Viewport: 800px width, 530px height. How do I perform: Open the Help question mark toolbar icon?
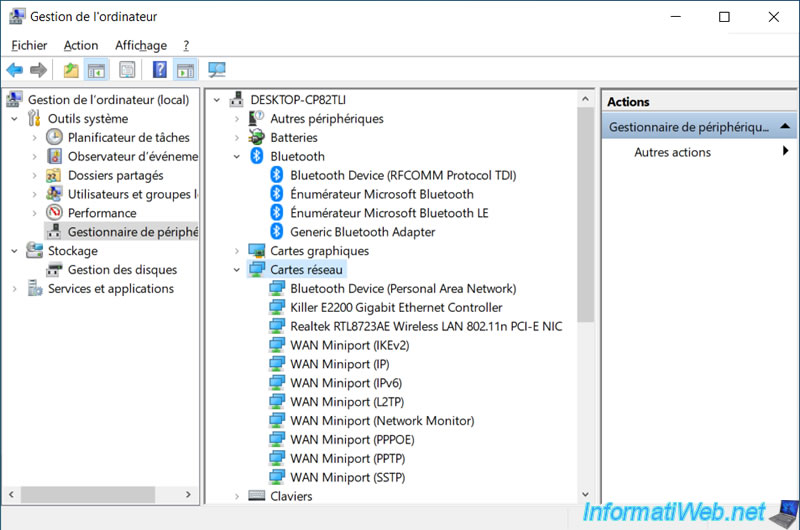pos(160,69)
